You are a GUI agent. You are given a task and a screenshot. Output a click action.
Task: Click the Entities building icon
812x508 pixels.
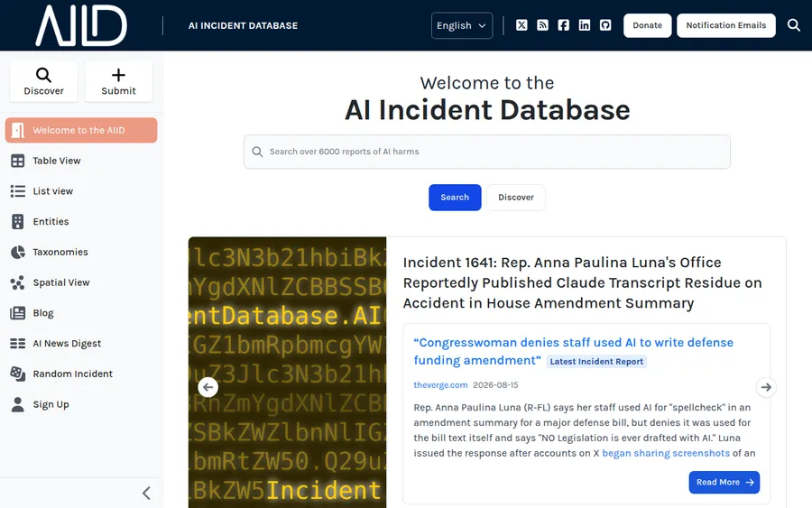pyautogui.click(x=18, y=222)
